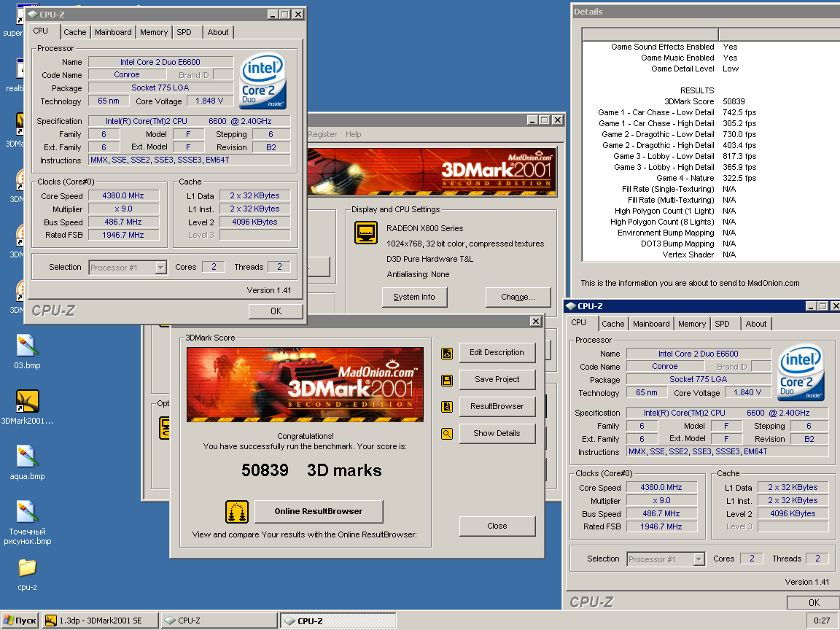Image resolution: width=840 pixels, height=630 pixels.
Task: Click the Show Details magnifier icon
Action: (447, 433)
